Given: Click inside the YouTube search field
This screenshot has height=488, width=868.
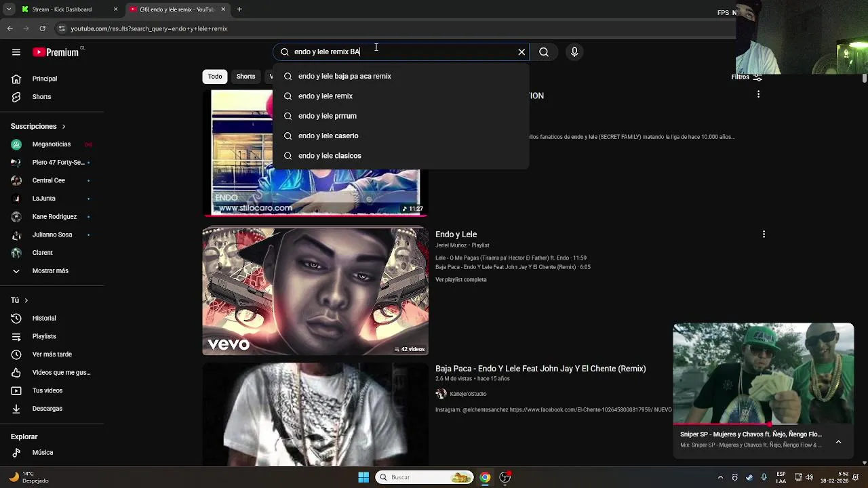Looking at the screenshot, I should point(400,52).
